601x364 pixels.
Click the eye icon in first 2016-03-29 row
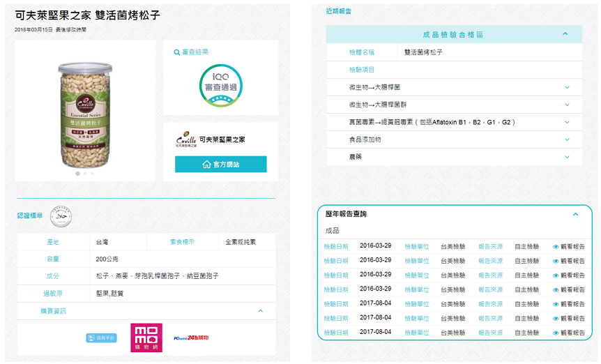click(556, 246)
